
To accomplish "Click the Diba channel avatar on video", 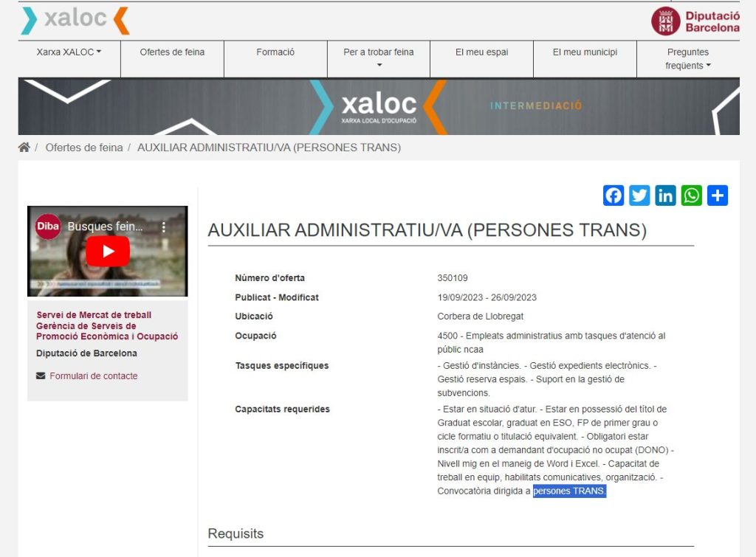I will [48, 226].
